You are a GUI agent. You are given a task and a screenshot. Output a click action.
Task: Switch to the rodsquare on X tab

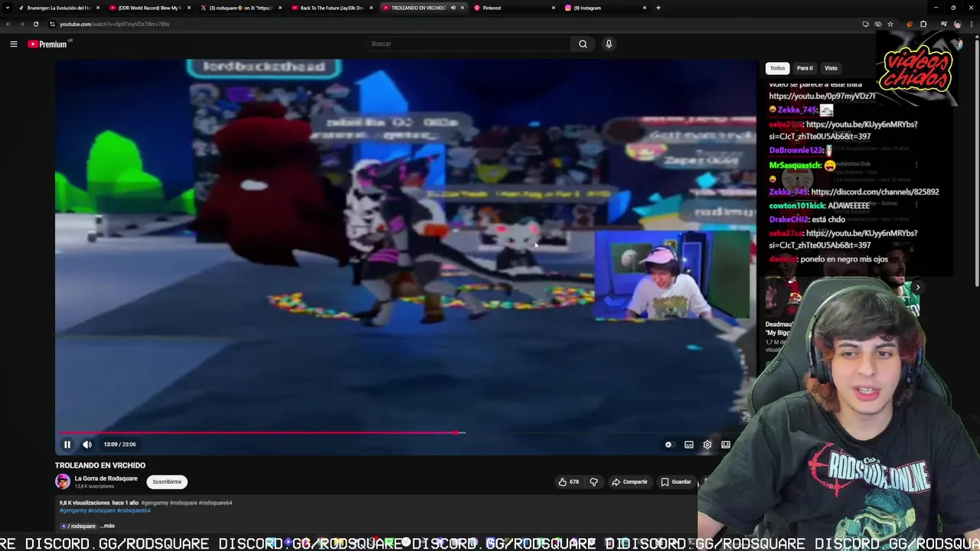[x=240, y=8]
